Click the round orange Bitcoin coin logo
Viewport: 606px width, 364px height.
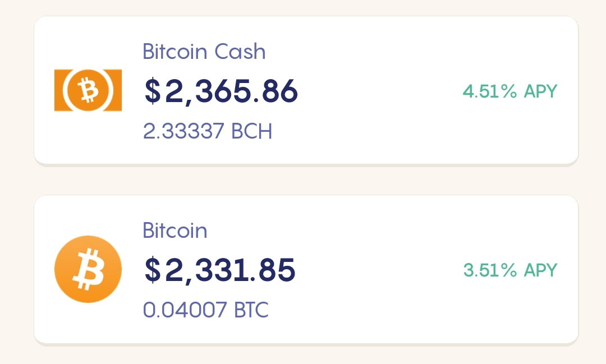coord(88,269)
